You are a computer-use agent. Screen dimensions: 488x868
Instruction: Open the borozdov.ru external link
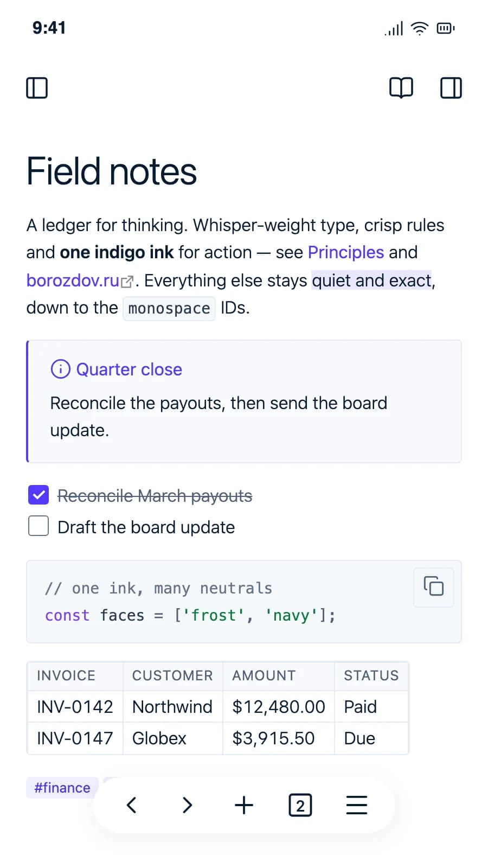pos(80,280)
